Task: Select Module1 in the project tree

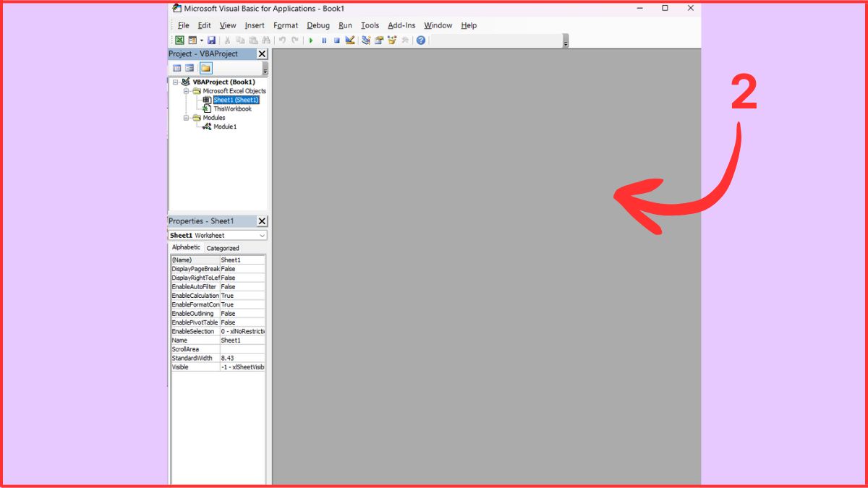Action: pyautogui.click(x=225, y=127)
